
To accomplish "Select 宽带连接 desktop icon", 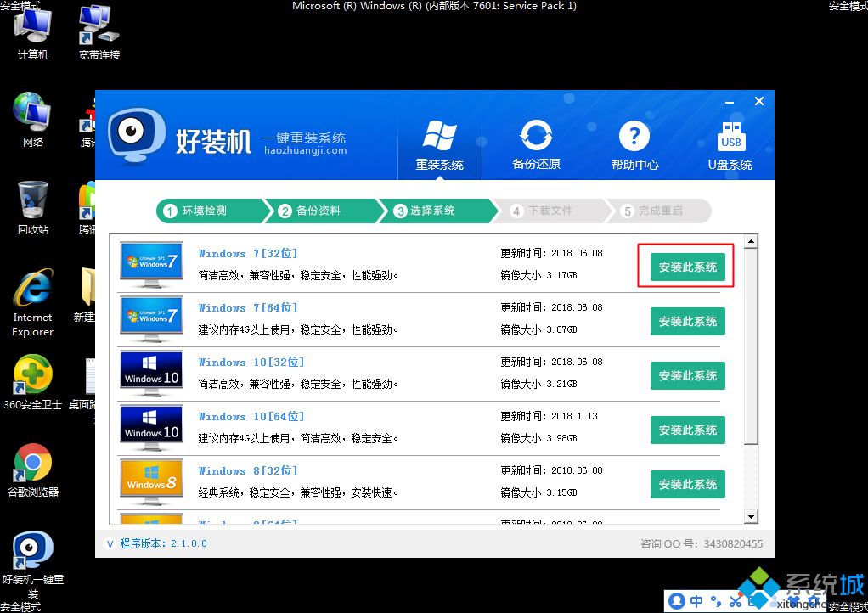I will point(99,34).
